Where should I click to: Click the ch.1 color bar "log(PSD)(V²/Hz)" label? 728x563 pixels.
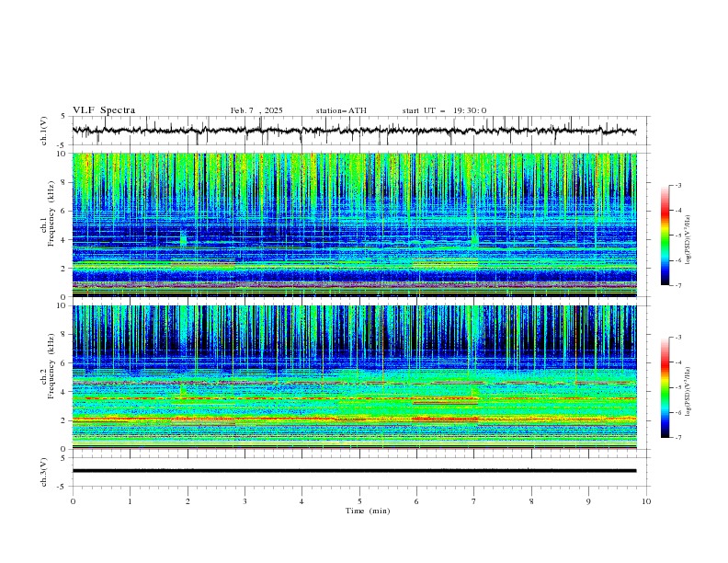688,240
